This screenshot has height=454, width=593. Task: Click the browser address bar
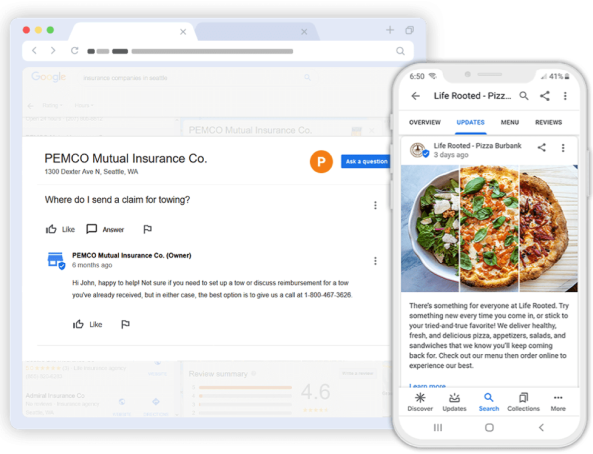coord(217,51)
